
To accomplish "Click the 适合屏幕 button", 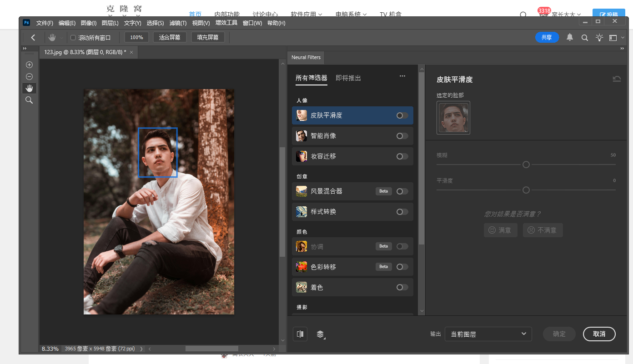I will pyautogui.click(x=170, y=37).
